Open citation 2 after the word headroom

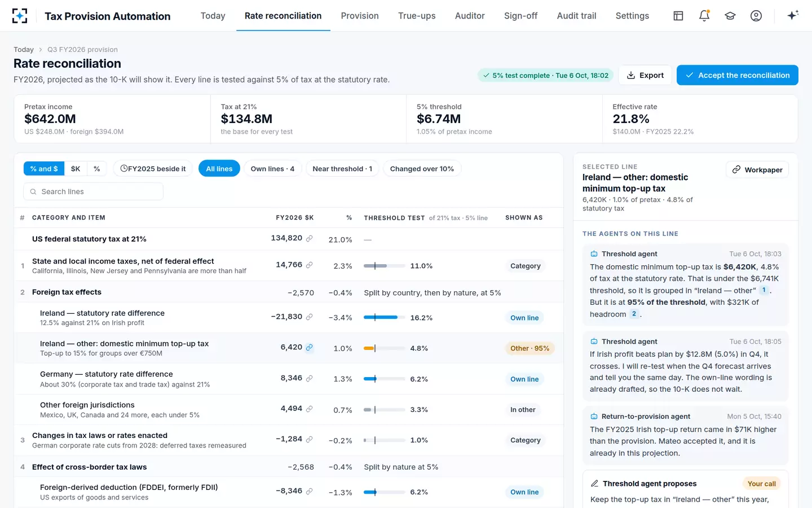pos(634,314)
